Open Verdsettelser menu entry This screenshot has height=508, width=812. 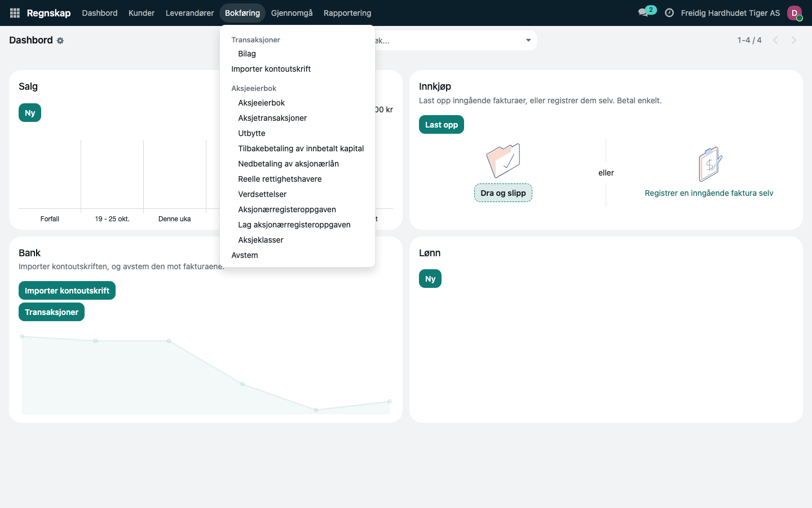click(x=298, y=194)
